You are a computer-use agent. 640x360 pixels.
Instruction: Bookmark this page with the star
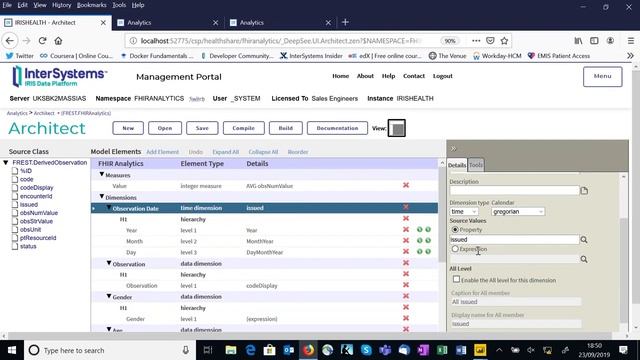504,41
